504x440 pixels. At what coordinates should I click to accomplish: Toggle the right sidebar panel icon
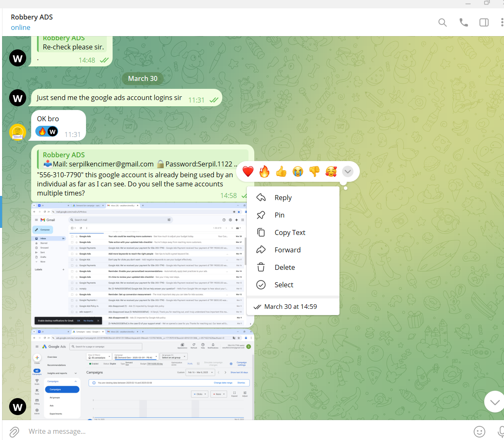pyautogui.click(x=484, y=22)
